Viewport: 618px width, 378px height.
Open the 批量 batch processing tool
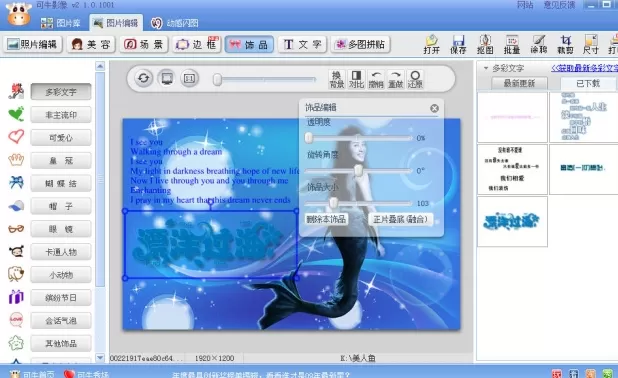coord(512,44)
